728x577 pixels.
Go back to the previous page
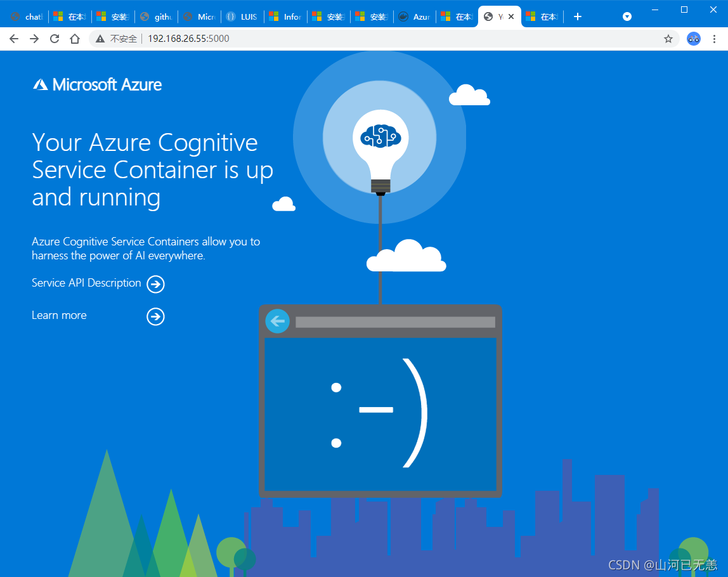[14, 39]
